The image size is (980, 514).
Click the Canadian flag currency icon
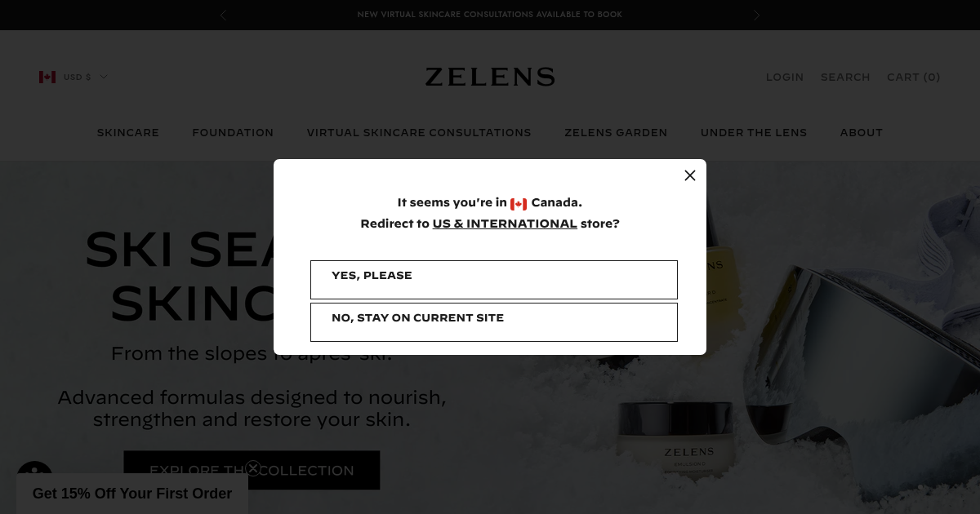tap(47, 77)
